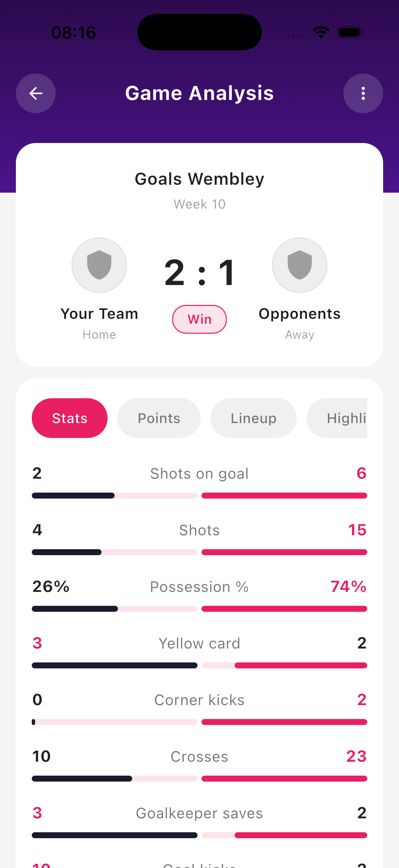Tap the back arrow to leave Game Analysis
Image resolution: width=399 pixels, height=868 pixels.
[x=36, y=93]
